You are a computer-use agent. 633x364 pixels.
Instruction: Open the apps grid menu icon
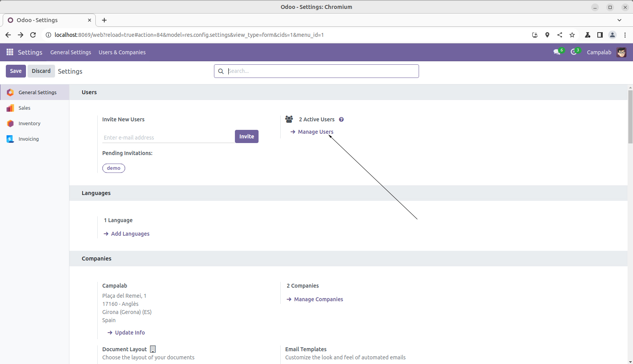tap(10, 52)
